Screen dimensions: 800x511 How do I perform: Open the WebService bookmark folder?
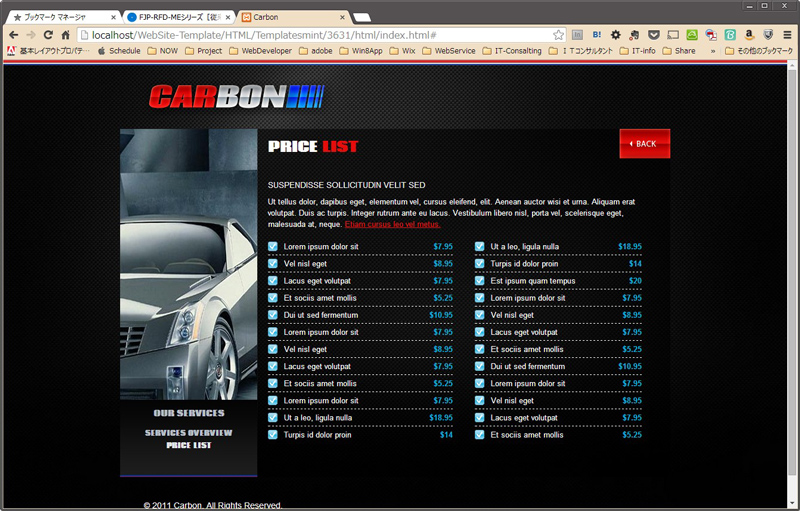click(449, 51)
